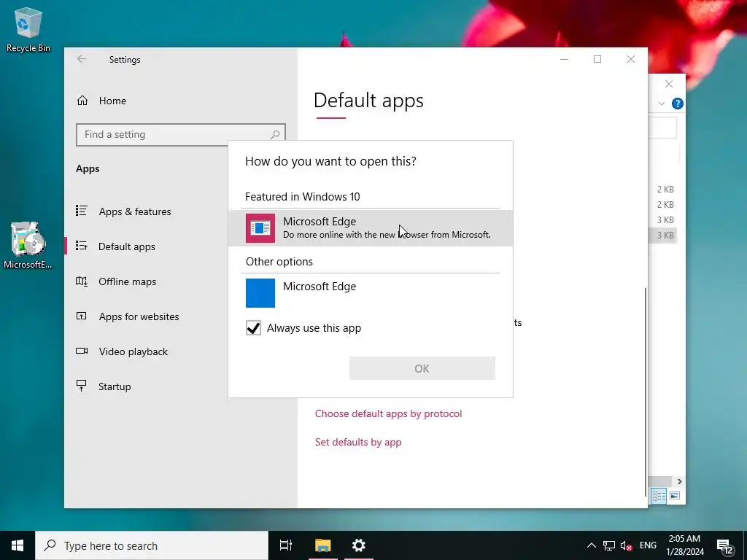Open Choose default apps by protocol link
The height and width of the screenshot is (560, 747).
point(388,413)
